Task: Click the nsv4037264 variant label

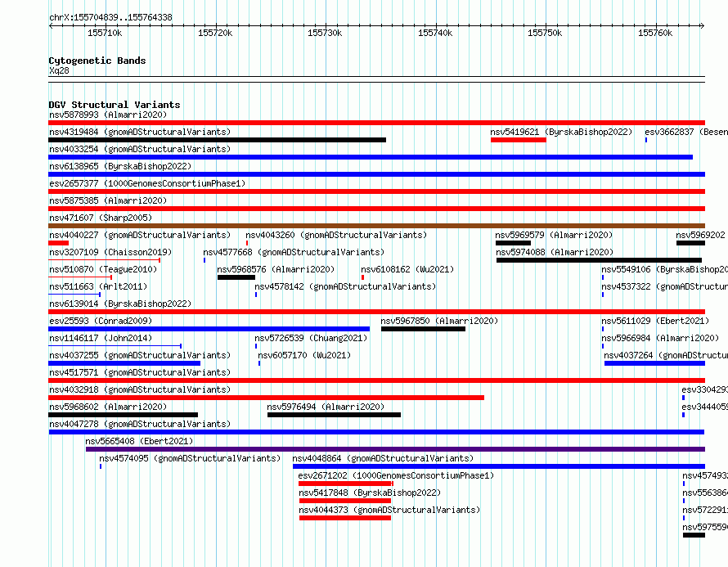Action: [666, 355]
